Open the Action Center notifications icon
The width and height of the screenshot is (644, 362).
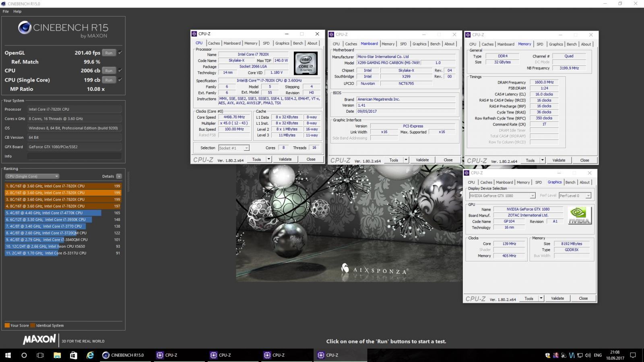coord(633,355)
